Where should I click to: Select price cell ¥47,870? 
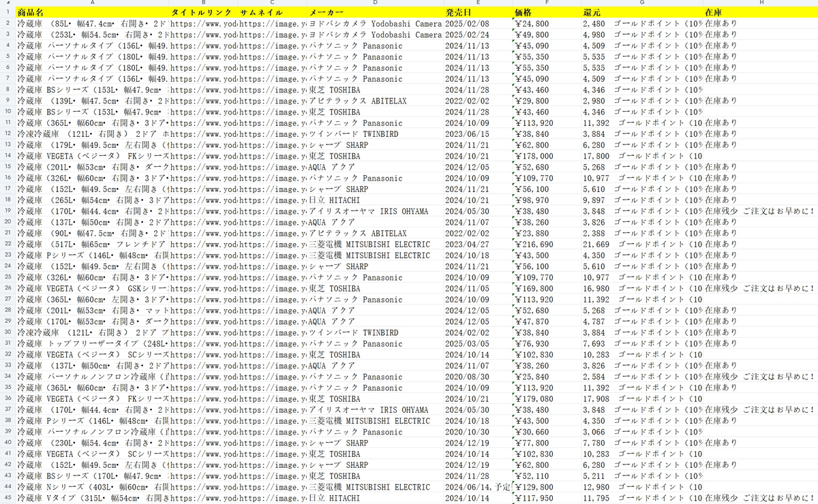click(x=547, y=321)
